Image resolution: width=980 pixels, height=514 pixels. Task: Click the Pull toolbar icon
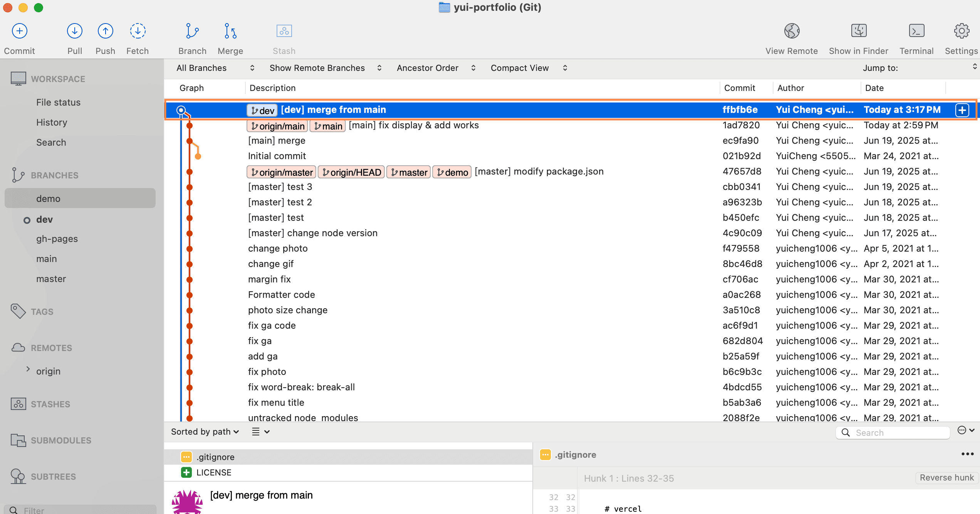[x=74, y=31]
